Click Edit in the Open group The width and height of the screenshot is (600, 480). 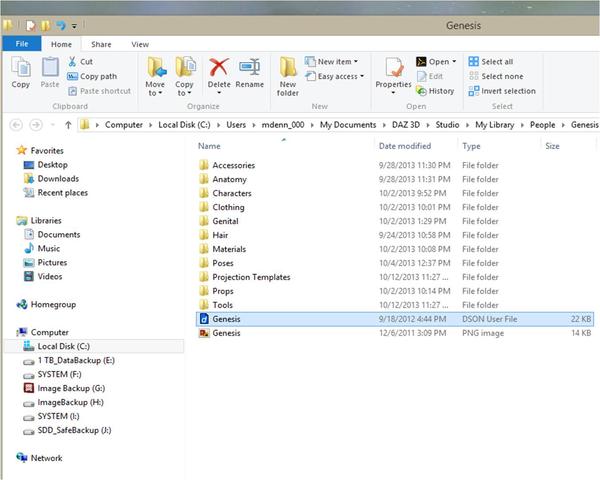tap(430, 76)
